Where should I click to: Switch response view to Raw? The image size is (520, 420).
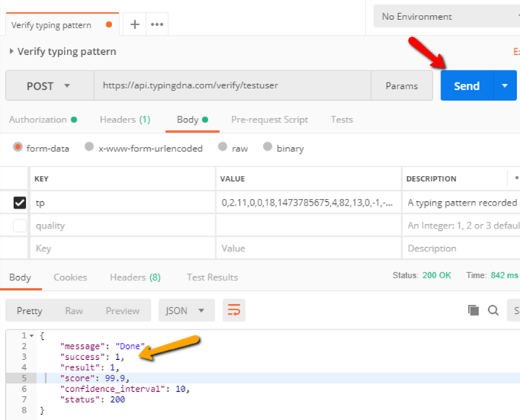pos(74,311)
